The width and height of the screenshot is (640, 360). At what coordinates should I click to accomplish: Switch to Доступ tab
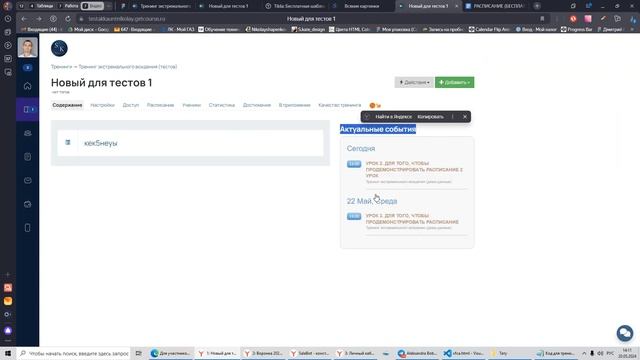click(131, 105)
